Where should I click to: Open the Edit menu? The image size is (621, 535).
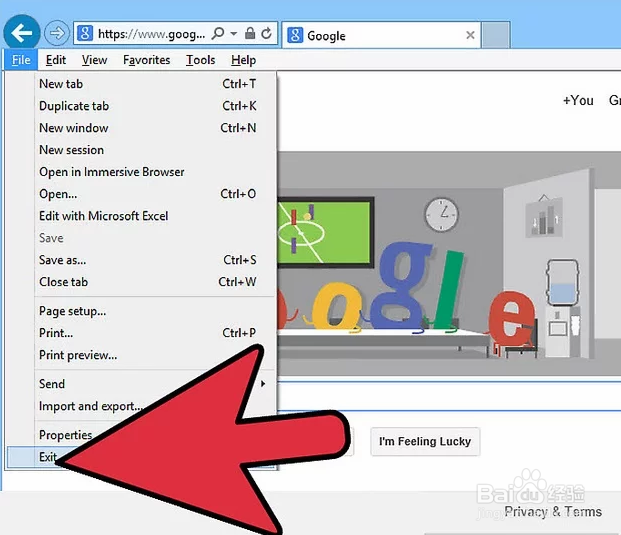[x=55, y=60]
